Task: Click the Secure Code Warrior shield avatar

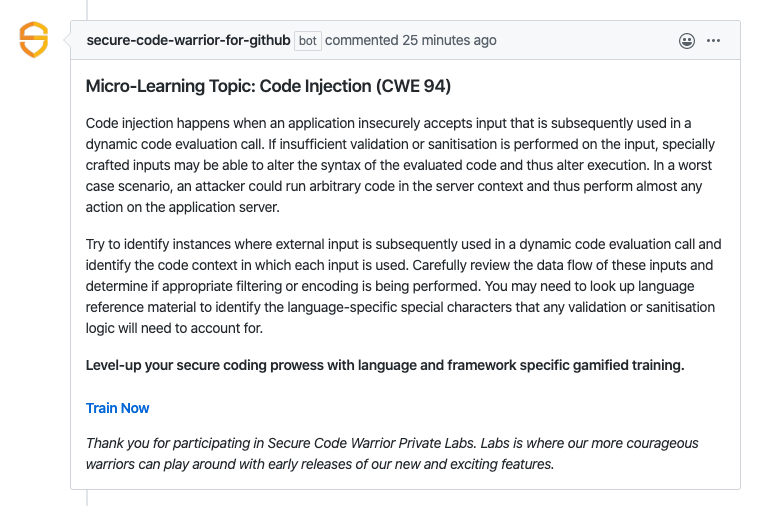Action: pos(34,40)
